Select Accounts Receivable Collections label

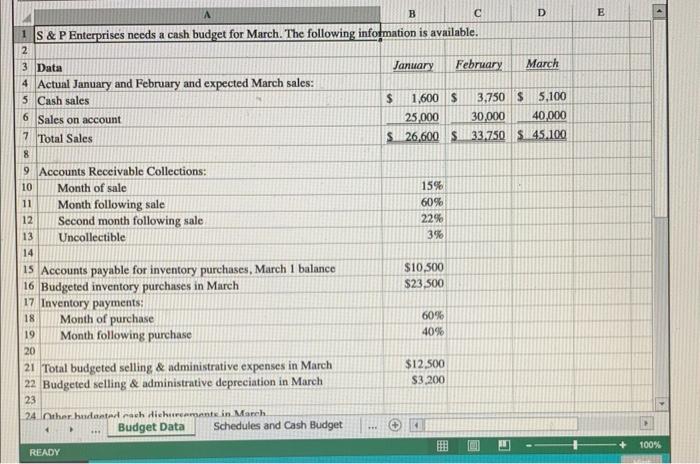pos(209,171)
